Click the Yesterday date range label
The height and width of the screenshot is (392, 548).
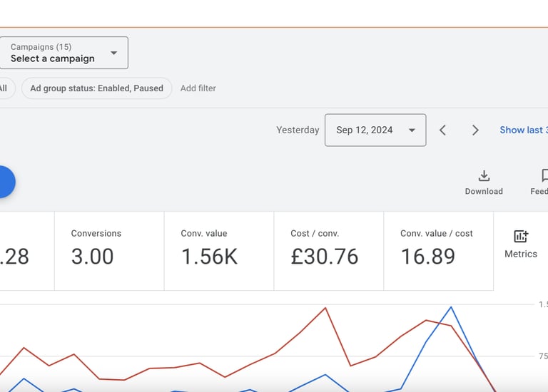298,130
